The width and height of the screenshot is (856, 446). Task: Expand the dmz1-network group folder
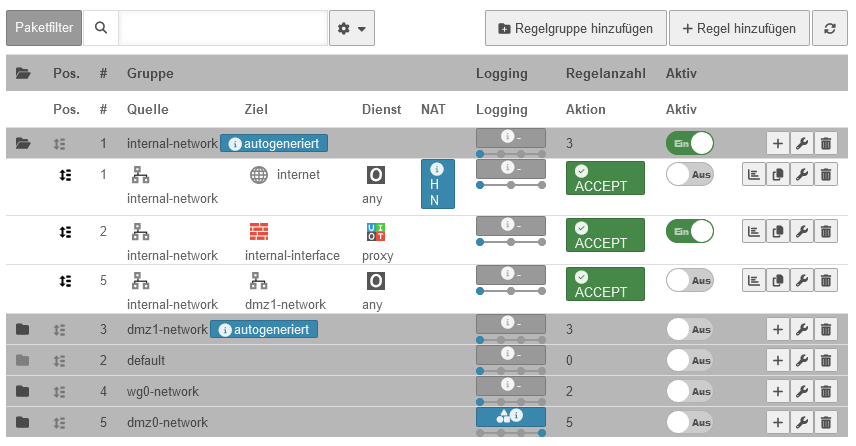point(23,329)
